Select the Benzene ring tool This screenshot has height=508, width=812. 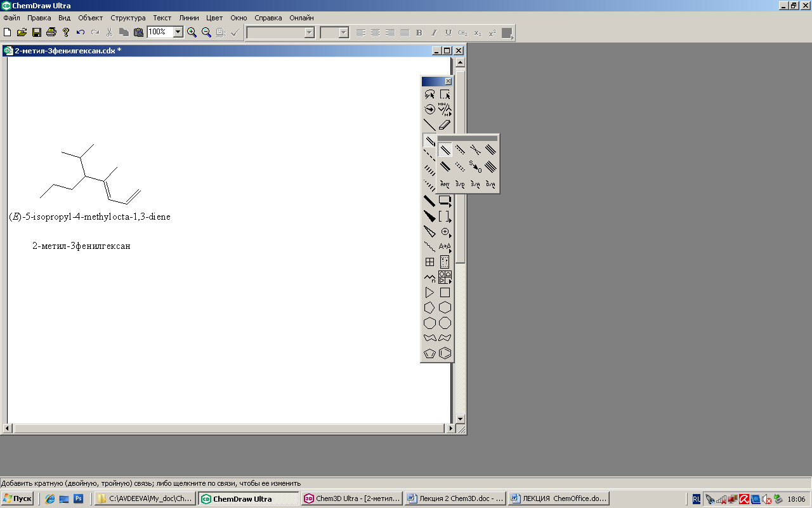click(445, 353)
